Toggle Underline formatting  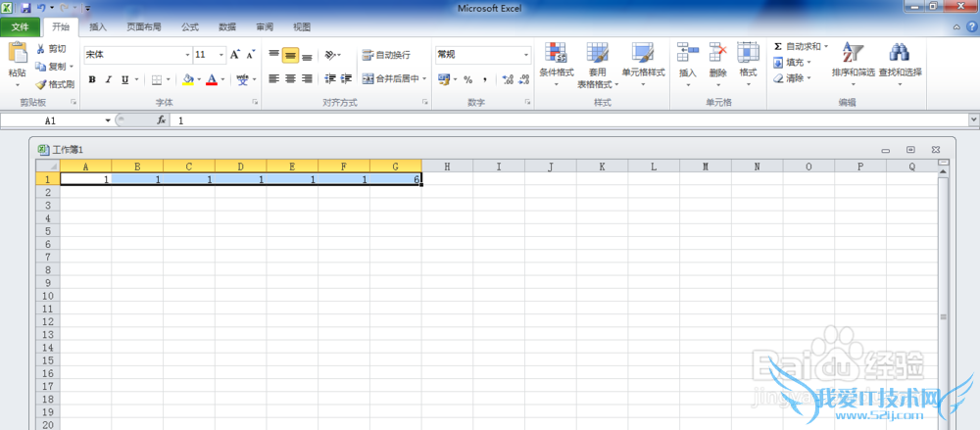pos(124,80)
